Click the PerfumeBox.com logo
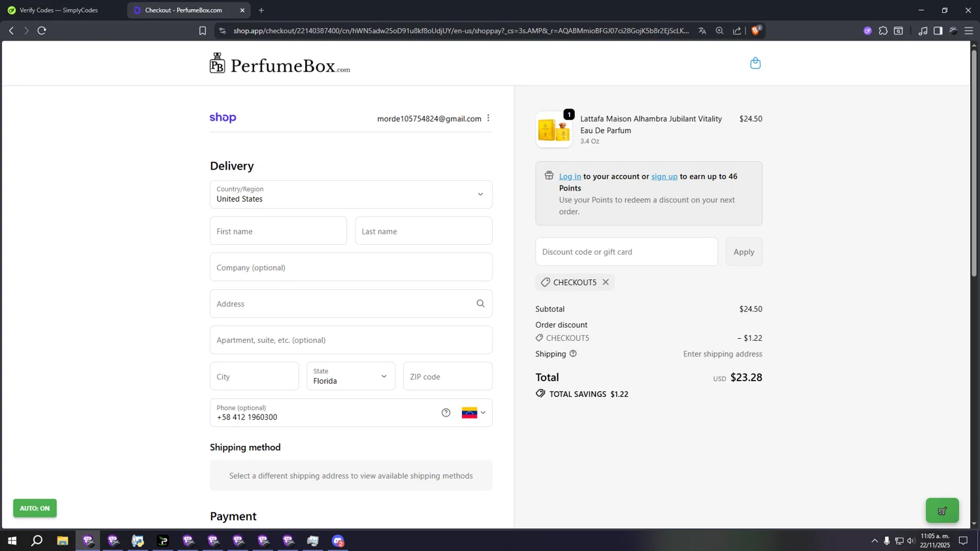Image resolution: width=980 pixels, height=551 pixels. (280, 64)
